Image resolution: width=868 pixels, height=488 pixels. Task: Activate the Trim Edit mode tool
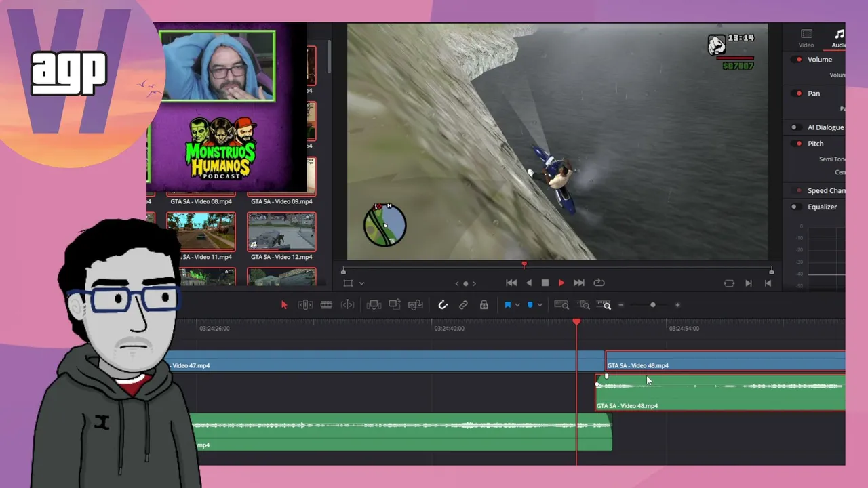(x=305, y=305)
